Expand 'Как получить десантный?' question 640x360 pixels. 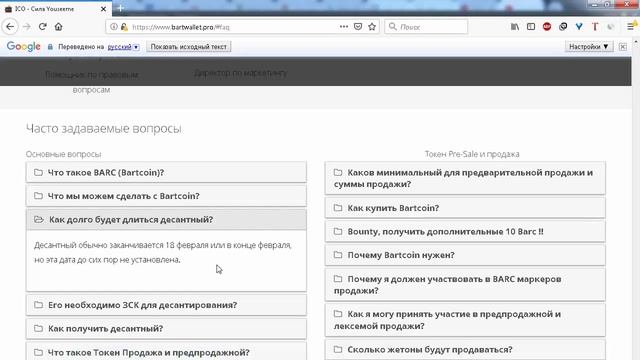pos(166,329)
